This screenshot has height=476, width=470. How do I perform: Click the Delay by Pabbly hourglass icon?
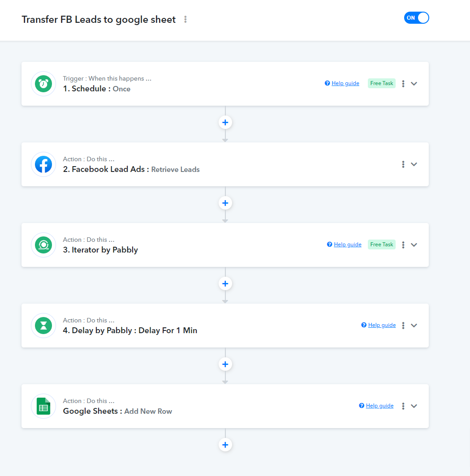click(x=43, y=326)
